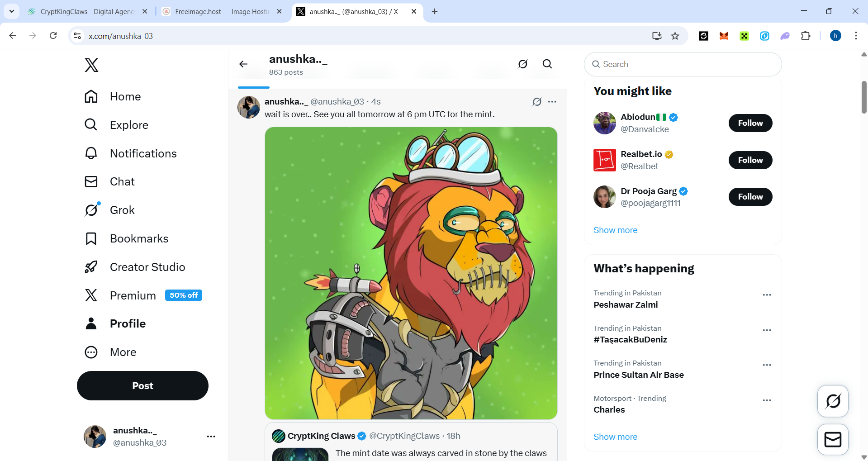Open Prince Sultan Air Base trend
The height and width of the screenshot is (461, 868).
click(639, 375)
